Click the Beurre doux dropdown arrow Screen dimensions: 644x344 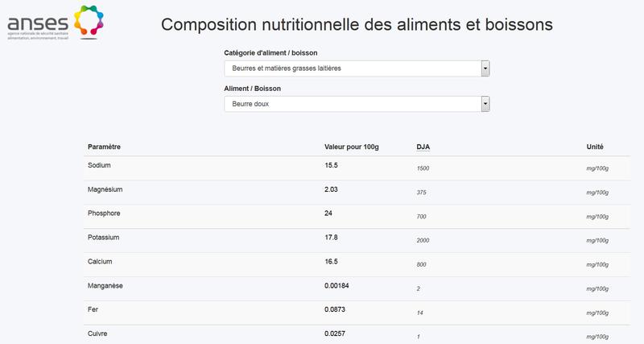pos(485,103)
